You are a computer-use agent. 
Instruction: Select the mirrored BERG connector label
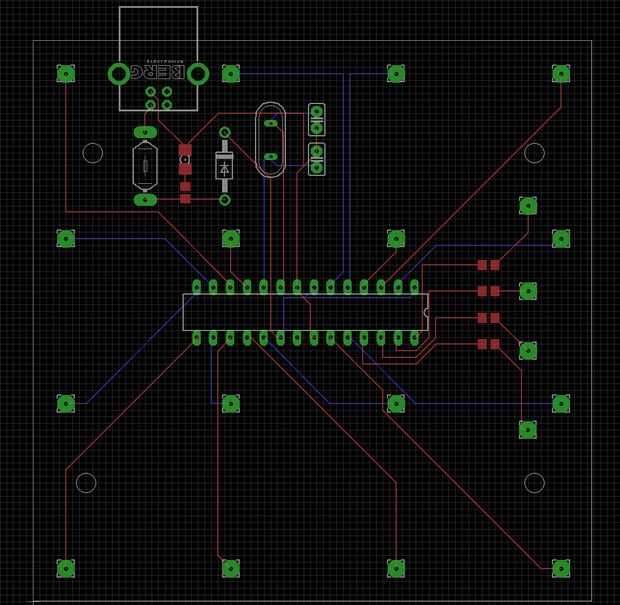157,72
